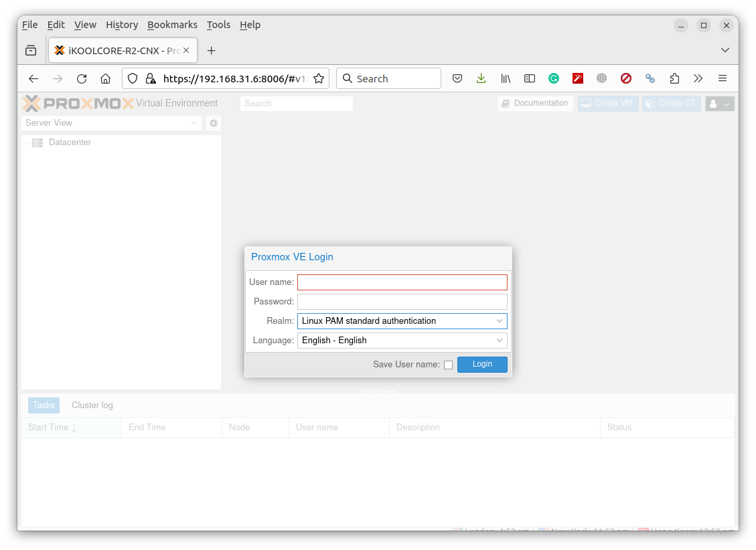
Task: Click the Proxmox header Search field
Action: point(297,104)
